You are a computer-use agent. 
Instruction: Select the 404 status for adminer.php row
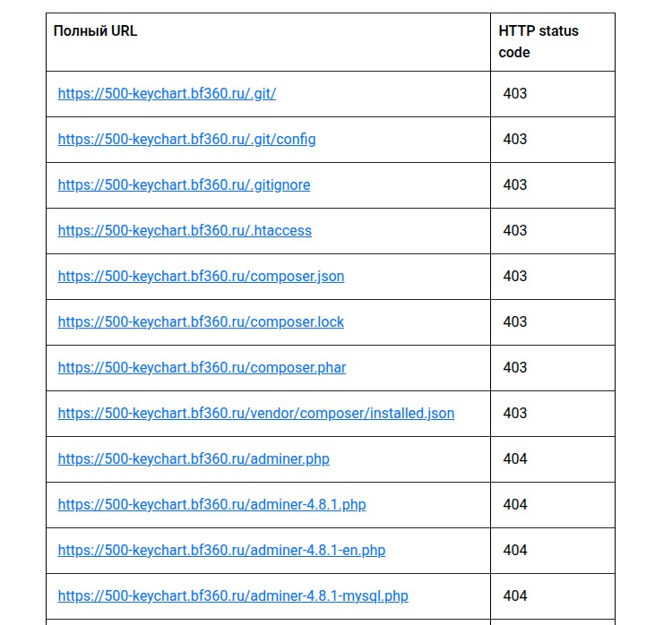(x=514, y=458)
